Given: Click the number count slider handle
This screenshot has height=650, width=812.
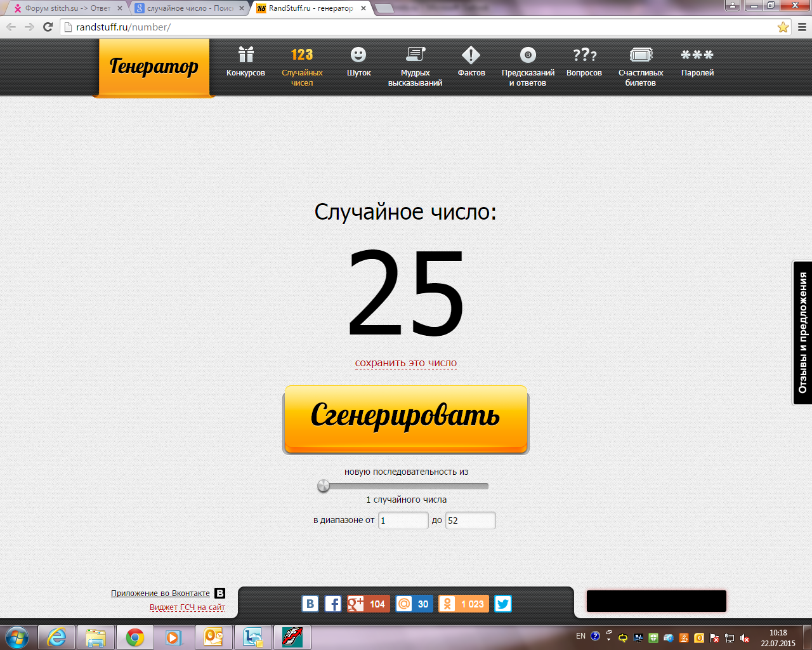Looking at the screenshot, I should [324, 486].
